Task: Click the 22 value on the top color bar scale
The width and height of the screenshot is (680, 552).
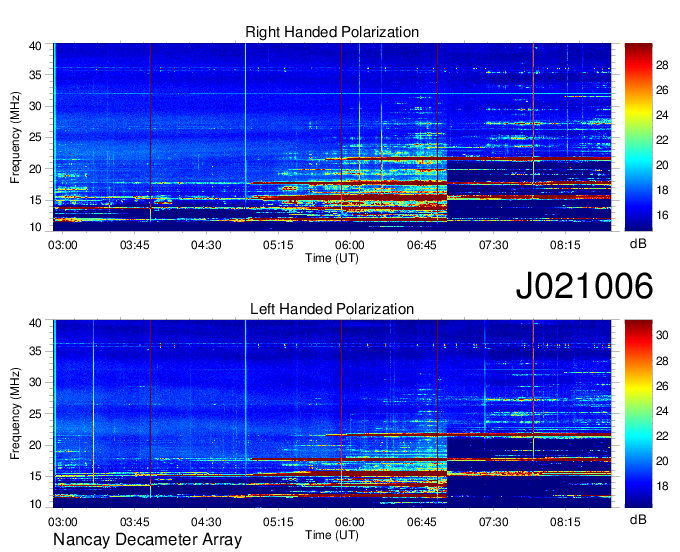Action: point(662,140)
